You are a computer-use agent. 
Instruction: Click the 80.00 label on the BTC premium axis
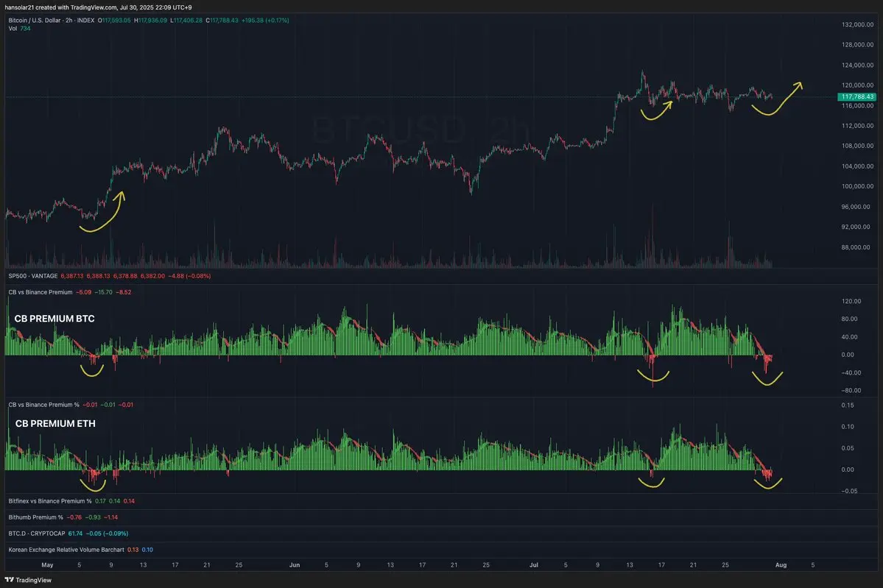click(849, 319)
